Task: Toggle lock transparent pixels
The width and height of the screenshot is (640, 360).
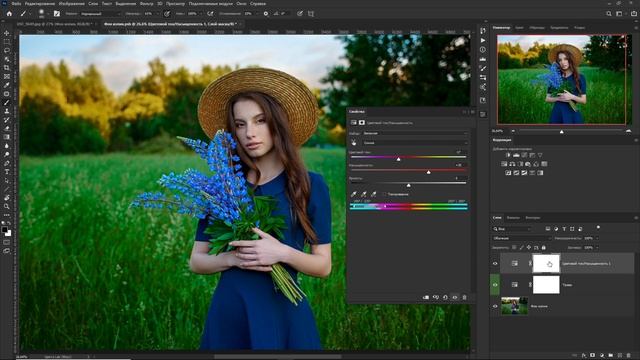Action: [x=514, y=247]
